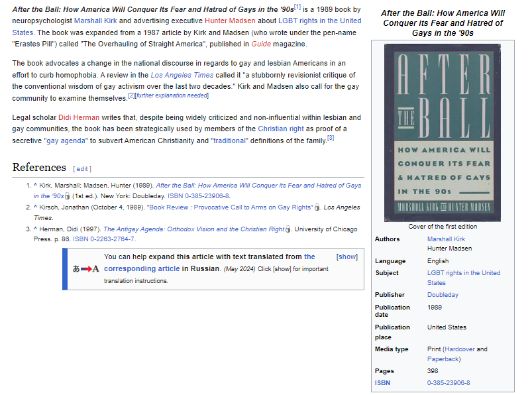Image resolution: width=532 pixels, height=395 pixels.
Task: Jump to citation [2] superscript
Action: 131,95
